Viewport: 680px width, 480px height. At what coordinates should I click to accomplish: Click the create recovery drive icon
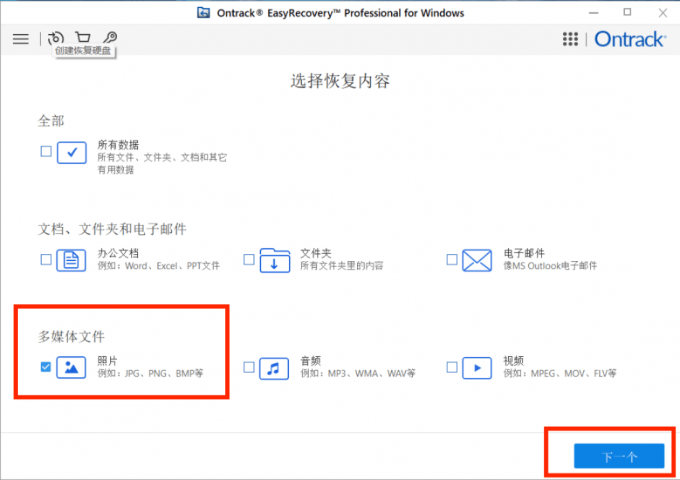[56, 37]
